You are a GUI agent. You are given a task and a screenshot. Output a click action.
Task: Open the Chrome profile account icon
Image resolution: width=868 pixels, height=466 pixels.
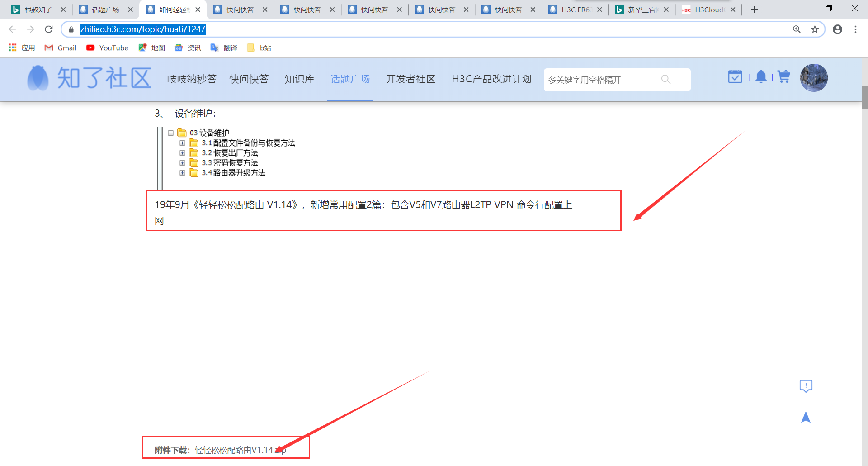click(837, 29)
